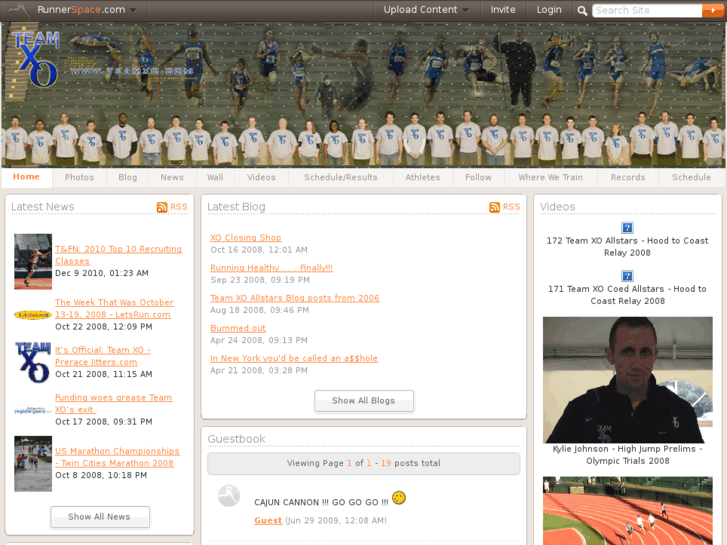Focus the Search Site input field
The image size is (727, 545).
647,10
